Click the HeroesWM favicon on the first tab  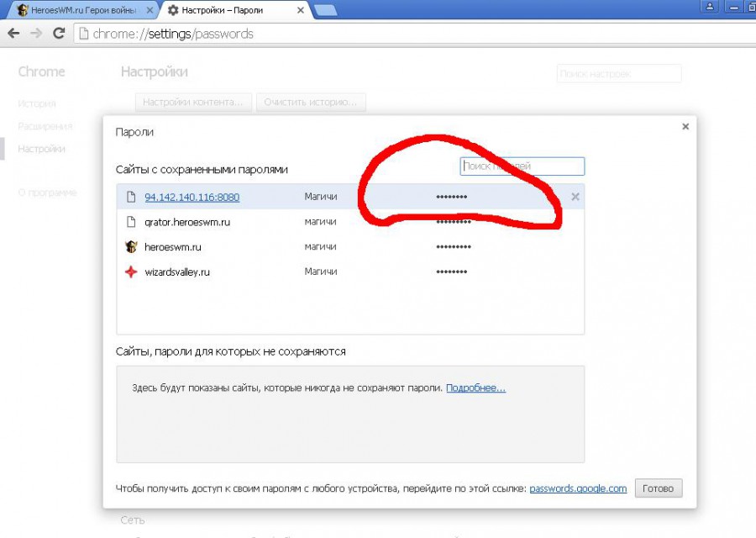pos(22,10)
